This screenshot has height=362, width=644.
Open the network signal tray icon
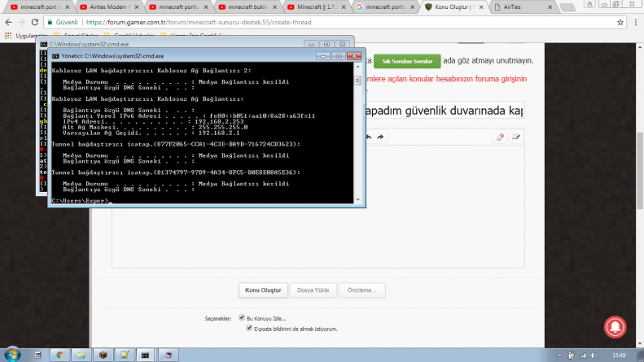pyautogui.click(x=583, y=355)
